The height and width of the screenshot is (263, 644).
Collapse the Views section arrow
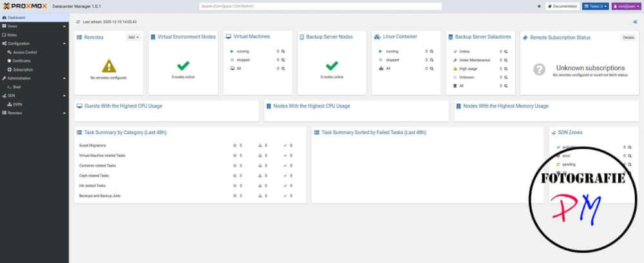tap(64, 26)
